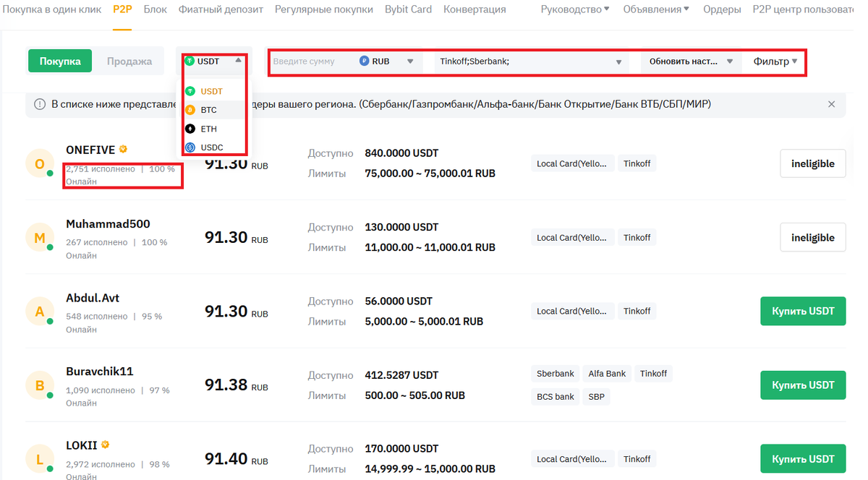
Task: Close the regional orders notice banner
Action: pyautogui.click(x=831, y=104)
